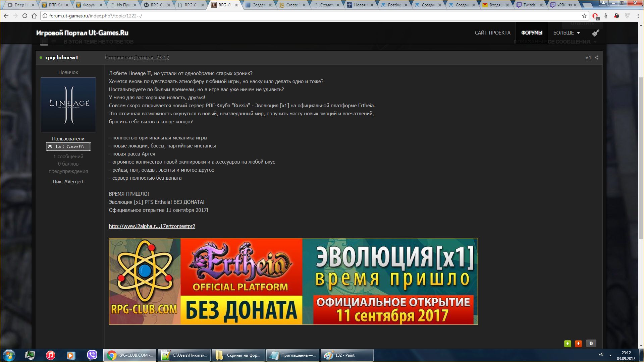Switch to the Из Пуш tab
Image resolution: width=644 pixels, height=362 pixels.
(123, 5)
